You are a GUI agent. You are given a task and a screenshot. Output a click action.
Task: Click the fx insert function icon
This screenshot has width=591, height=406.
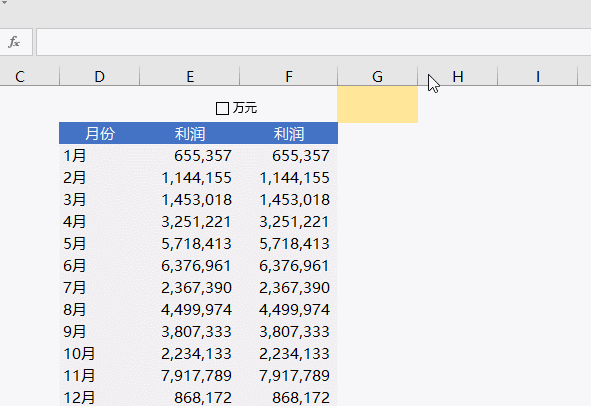pos(14,42)
